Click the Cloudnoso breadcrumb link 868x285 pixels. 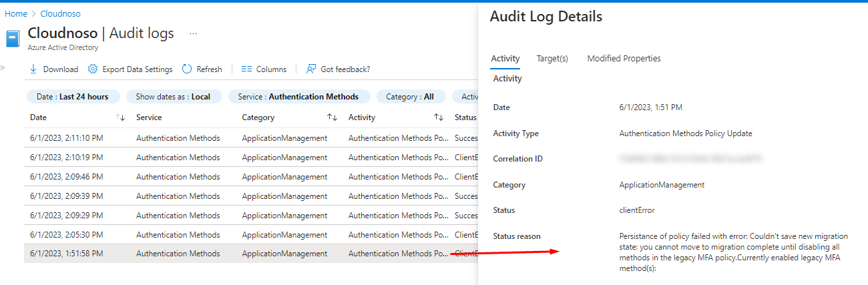pyautogui.click(x=60, y=13)
